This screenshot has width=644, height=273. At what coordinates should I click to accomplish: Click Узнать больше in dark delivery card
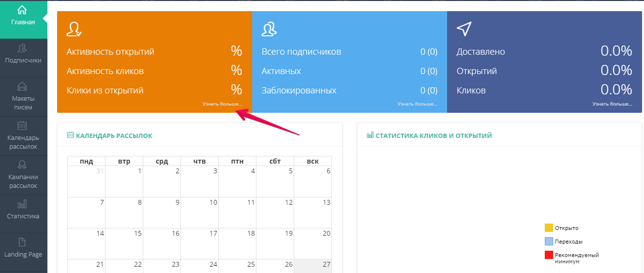(613, 104)
